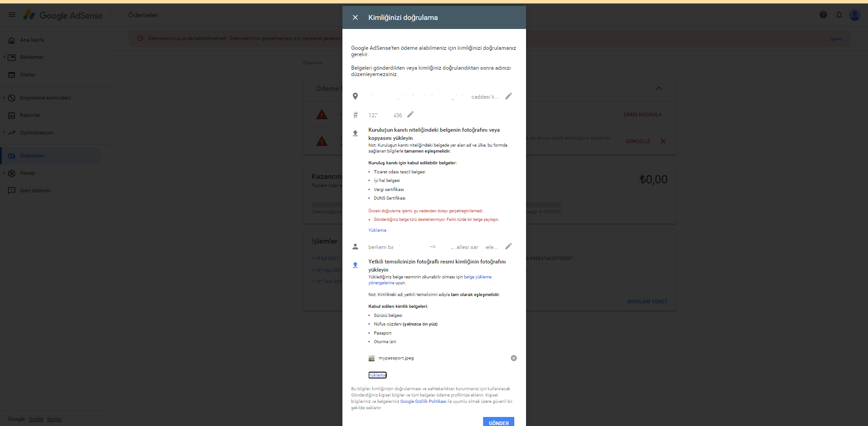
Task: Open Siteler in sidebar
Action: (x=28, y=75)
